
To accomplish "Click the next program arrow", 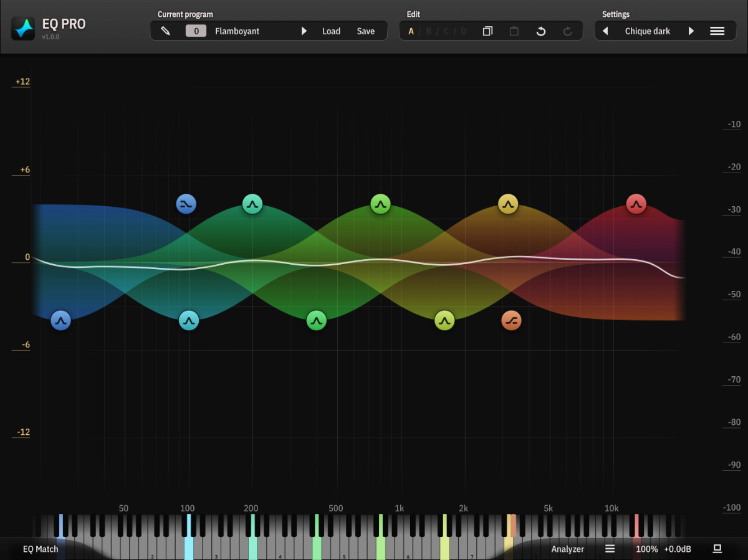I will (304, 31).
